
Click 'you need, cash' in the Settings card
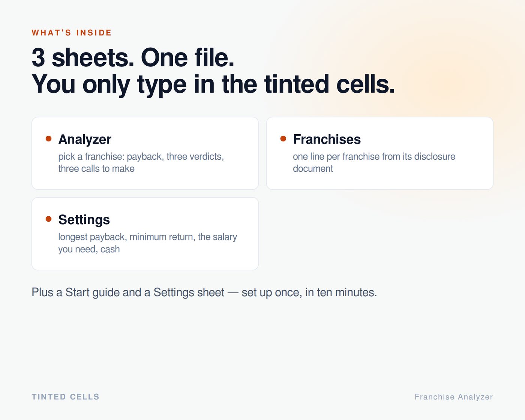(x=89, y=249)
